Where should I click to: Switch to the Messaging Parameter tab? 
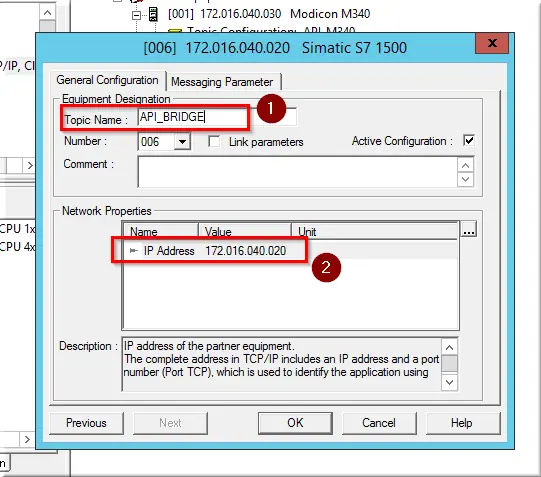coord(222,82)
